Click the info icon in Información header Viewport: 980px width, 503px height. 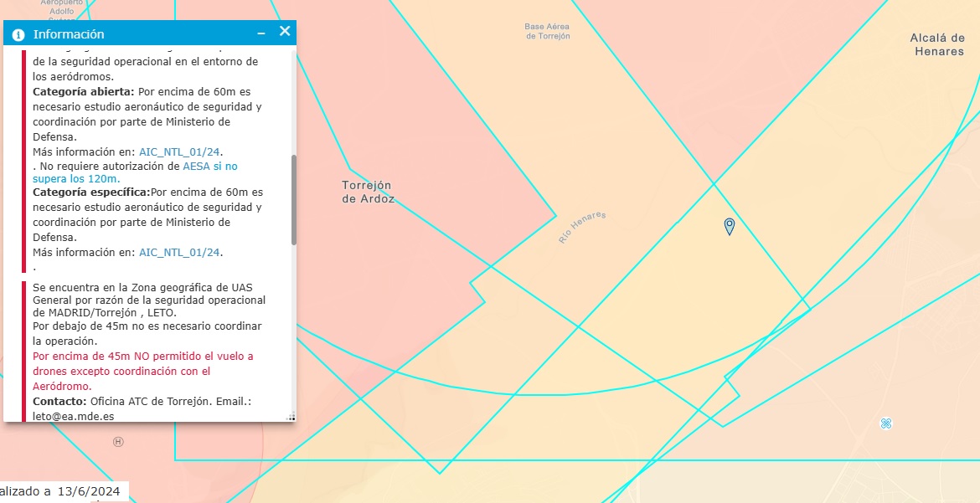(18, 34)
